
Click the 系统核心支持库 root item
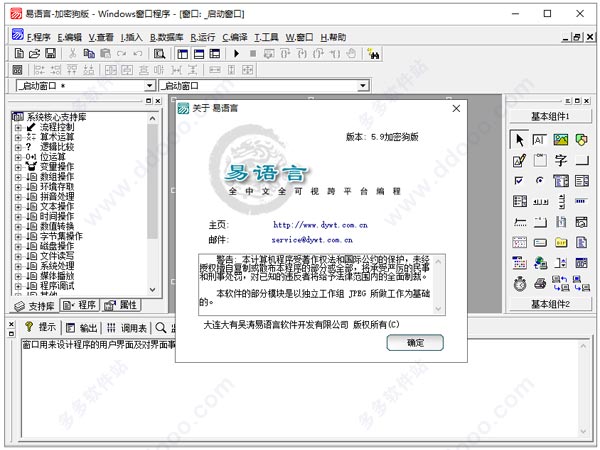click(56, 117)
